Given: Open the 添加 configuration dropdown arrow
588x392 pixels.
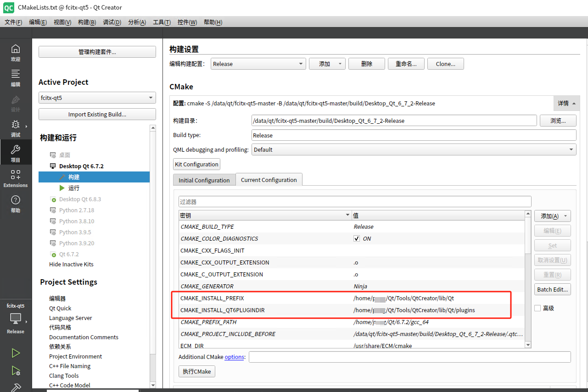Looking at the screenshot, I should point(340,64).
